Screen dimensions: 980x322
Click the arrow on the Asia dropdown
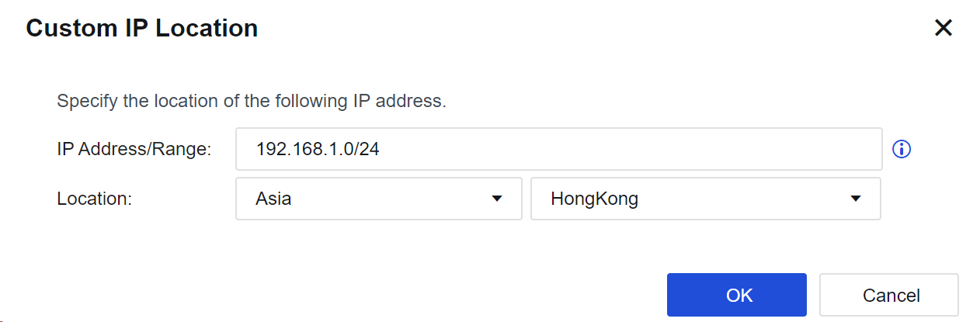[x=497, y=199]
